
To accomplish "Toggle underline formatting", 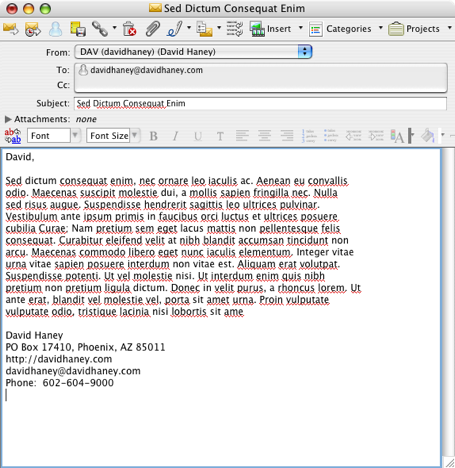I will (198, 136).
